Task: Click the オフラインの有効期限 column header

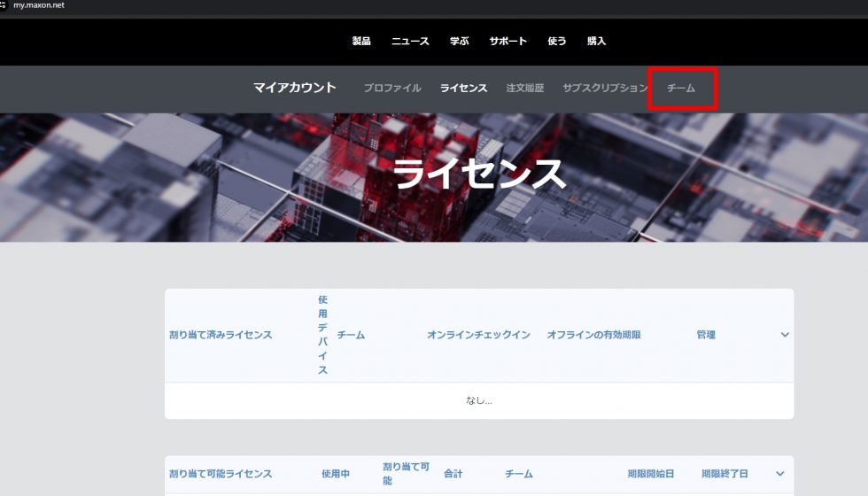Action: click(593, 335)
